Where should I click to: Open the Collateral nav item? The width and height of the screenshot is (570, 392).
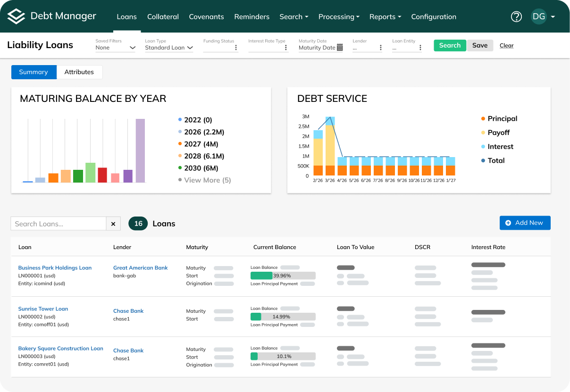tap(163, 17)
